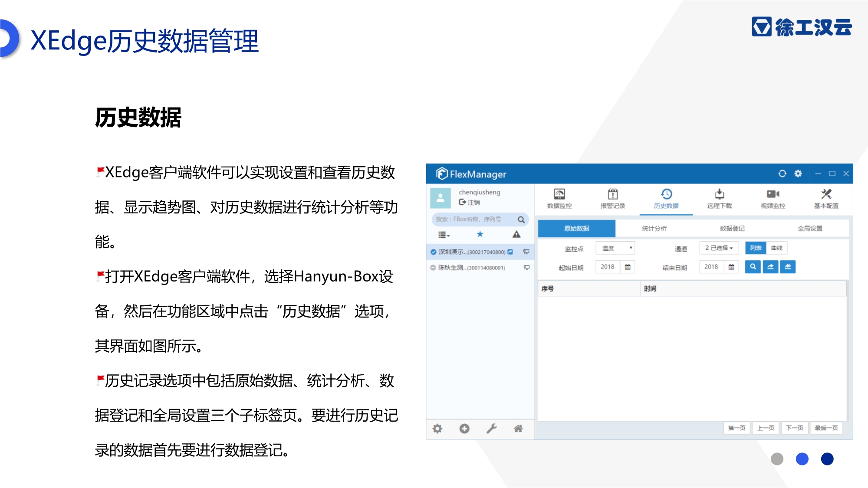The height and width of the screenshot is (488, 868).
Task: Click the 徐工汉云 logo in slide corner
Action: coord(802,27)
